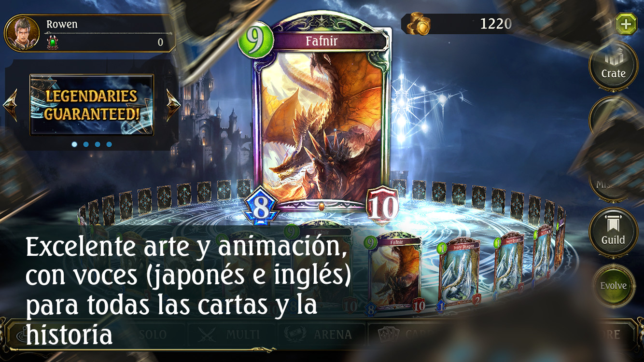Tap Rowen's profile avatar
Viewport: 644px width, 362px height.
[22, 34]
